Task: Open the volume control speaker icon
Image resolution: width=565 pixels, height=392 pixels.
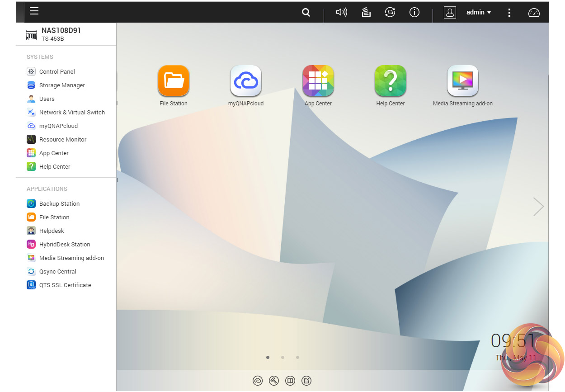Action: click(x=342, y=13)
